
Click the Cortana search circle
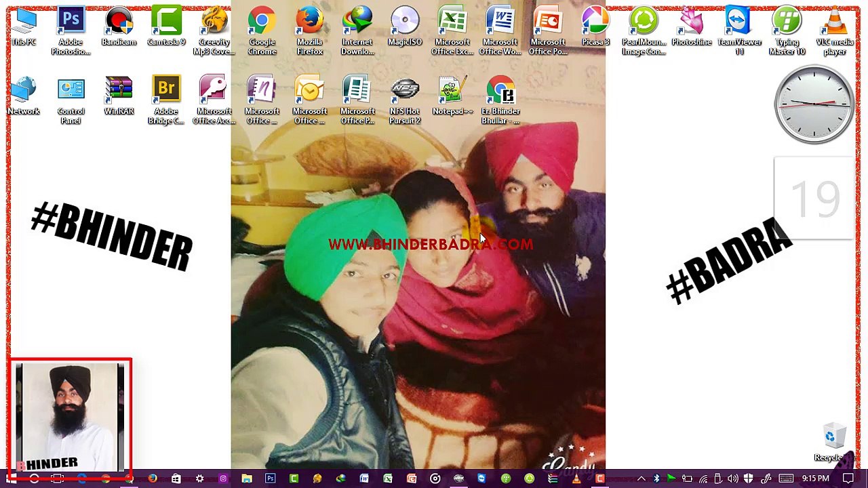point(34,479)
